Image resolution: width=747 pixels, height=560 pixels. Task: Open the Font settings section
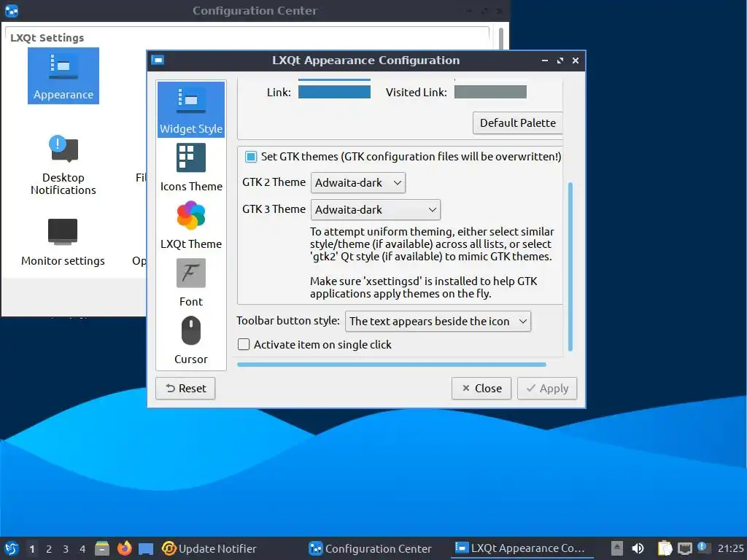(x=191, y=282)
